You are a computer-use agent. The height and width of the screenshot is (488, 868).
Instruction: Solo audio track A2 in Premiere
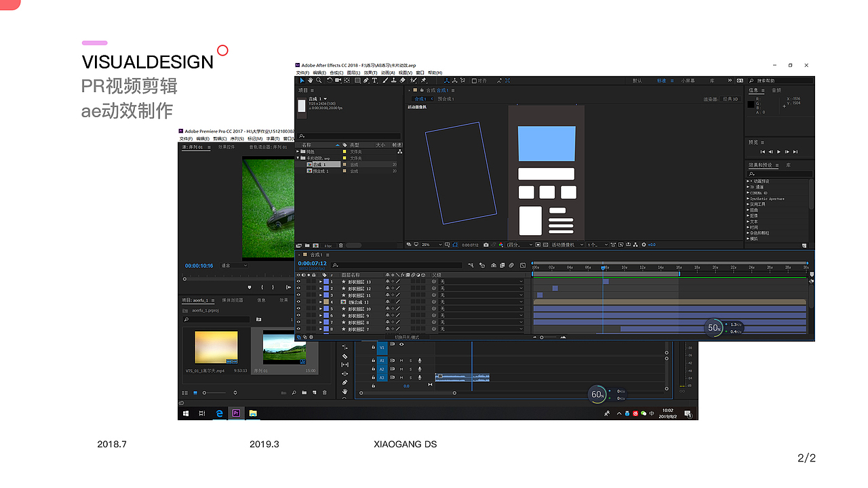[410, 369]
